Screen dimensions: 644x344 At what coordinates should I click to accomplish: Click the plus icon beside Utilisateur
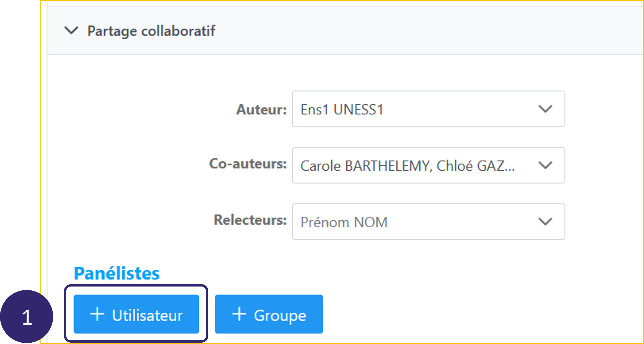tap(97, 314)
